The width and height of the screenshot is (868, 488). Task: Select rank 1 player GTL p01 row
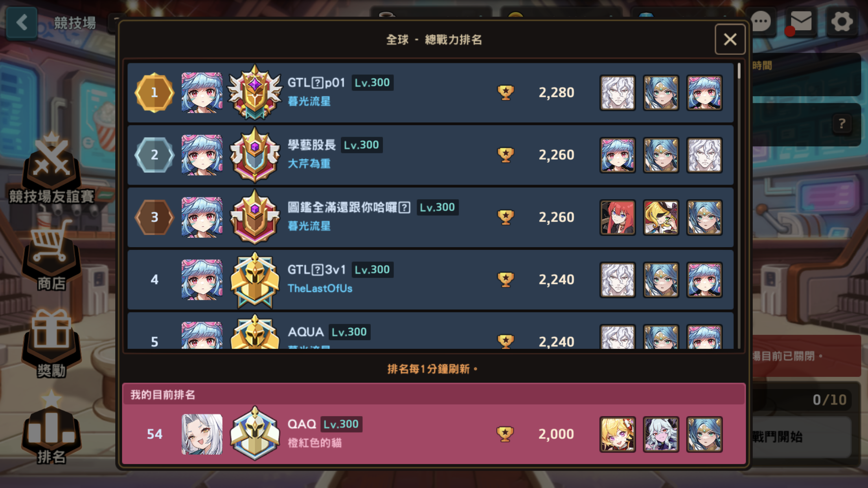[x=430, y=93]
